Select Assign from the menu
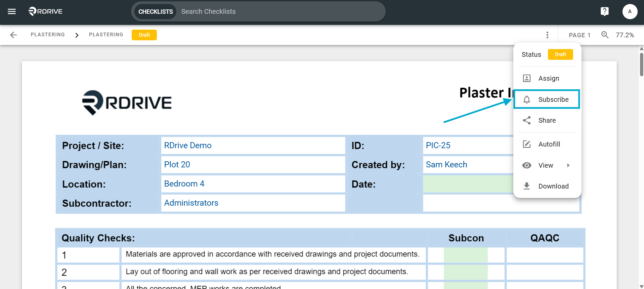 [547, 78]
